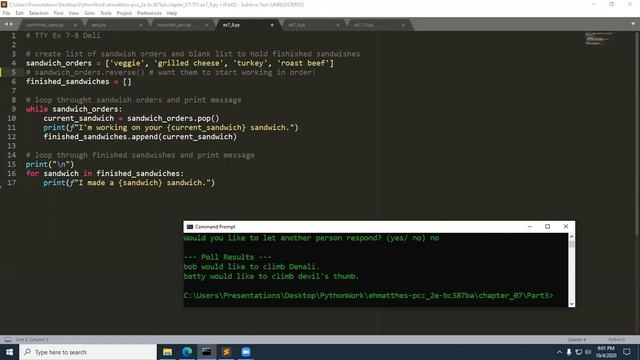This screenshot has height=360, width=640.
Task: Click the 'for sandwich in finished_sandwiches' line
Action: (105, 173)
